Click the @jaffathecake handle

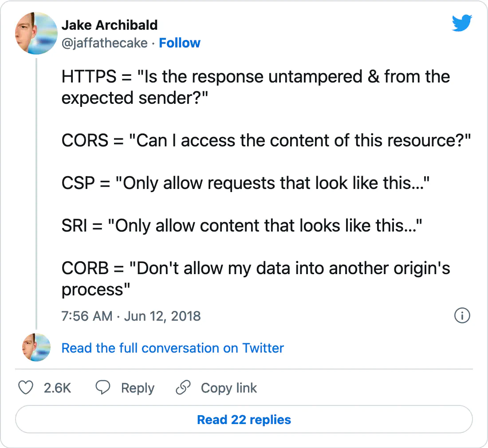click(x=105, y=43)
